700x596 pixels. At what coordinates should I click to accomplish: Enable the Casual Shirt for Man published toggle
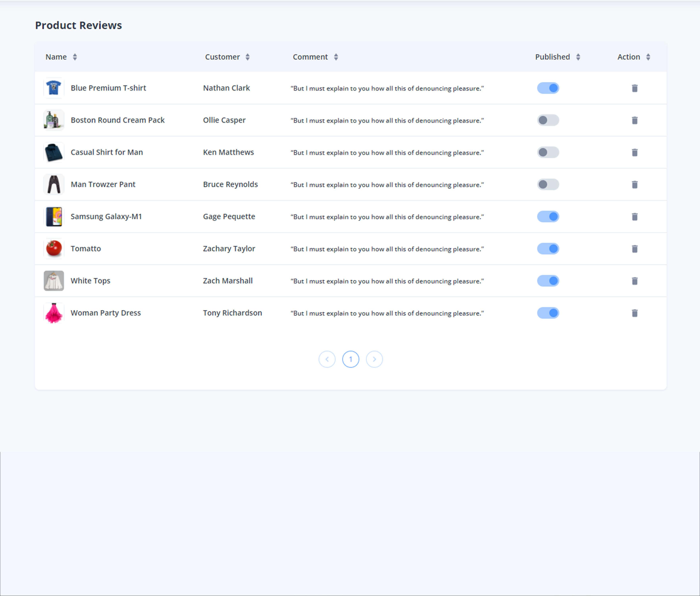(x=548, y=152)
